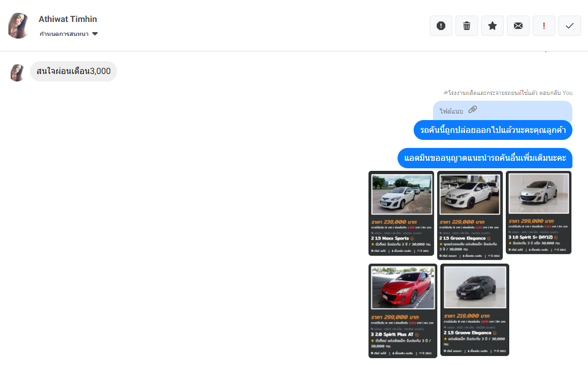This screenshot has width=588, height=365.
Task: Star the conversation with Athiwat Timhin
Action: point(493,26)
